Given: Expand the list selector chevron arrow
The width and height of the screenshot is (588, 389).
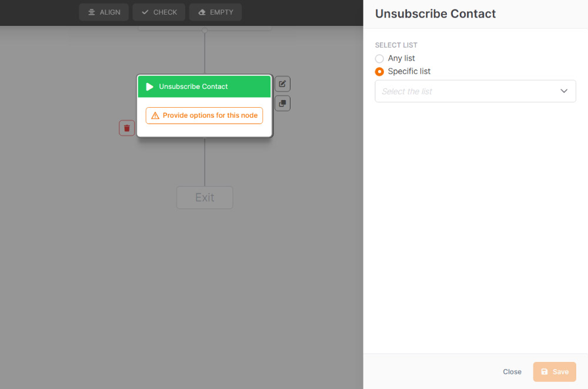Looking at the screenshot, I should [x=564, y=91].
